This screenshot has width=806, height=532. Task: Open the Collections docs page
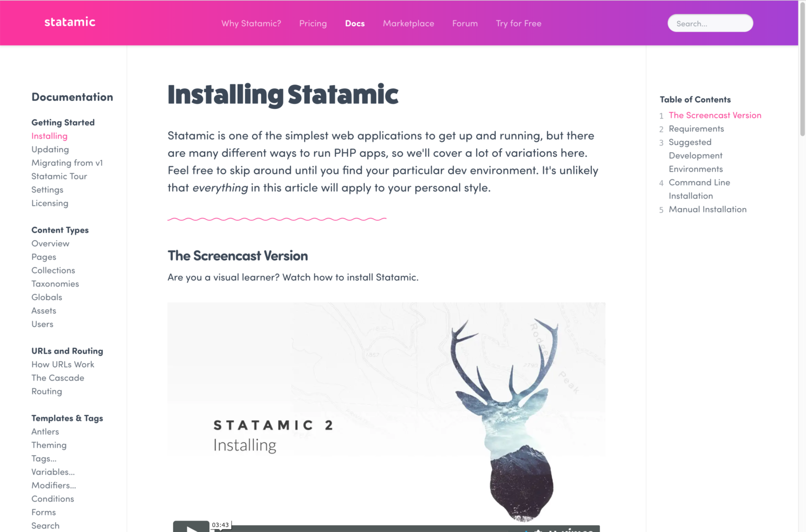[53, 270]
